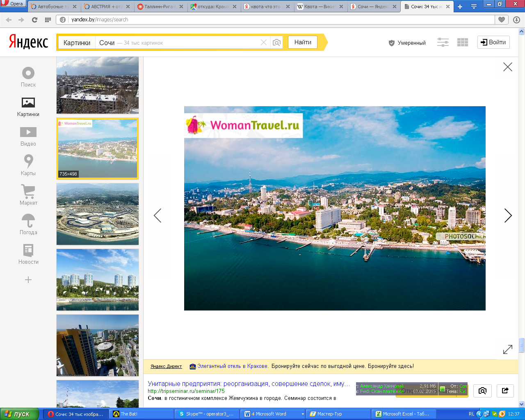Search by image using the camera icon
525x420 pixels.
coord(277,43)
